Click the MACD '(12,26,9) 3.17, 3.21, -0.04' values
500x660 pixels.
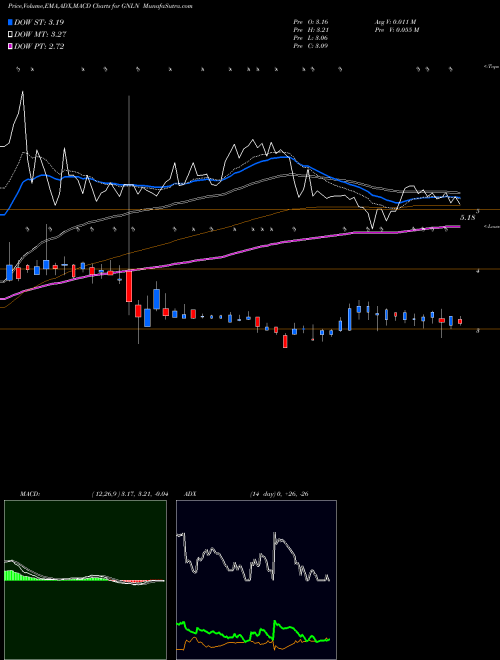coord(129,494)
